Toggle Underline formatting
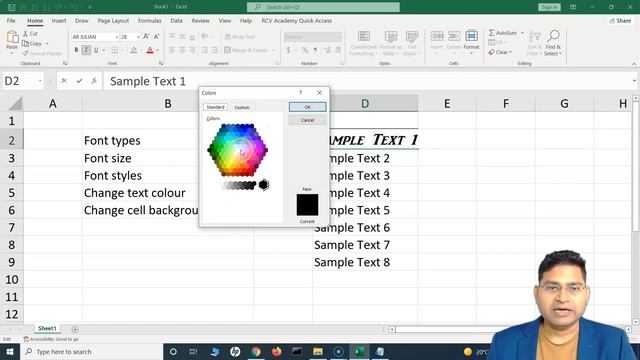 pyautogui.click(x=96, y=50)
